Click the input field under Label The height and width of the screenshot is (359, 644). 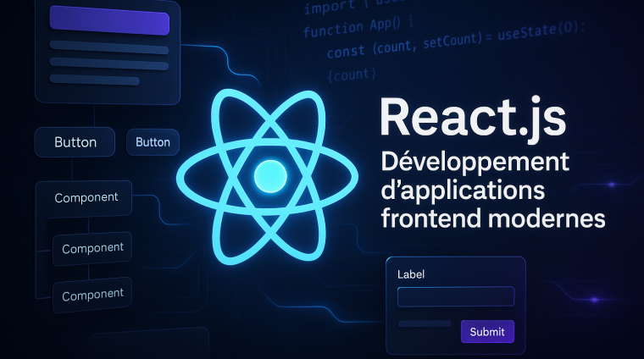[456, 296]
